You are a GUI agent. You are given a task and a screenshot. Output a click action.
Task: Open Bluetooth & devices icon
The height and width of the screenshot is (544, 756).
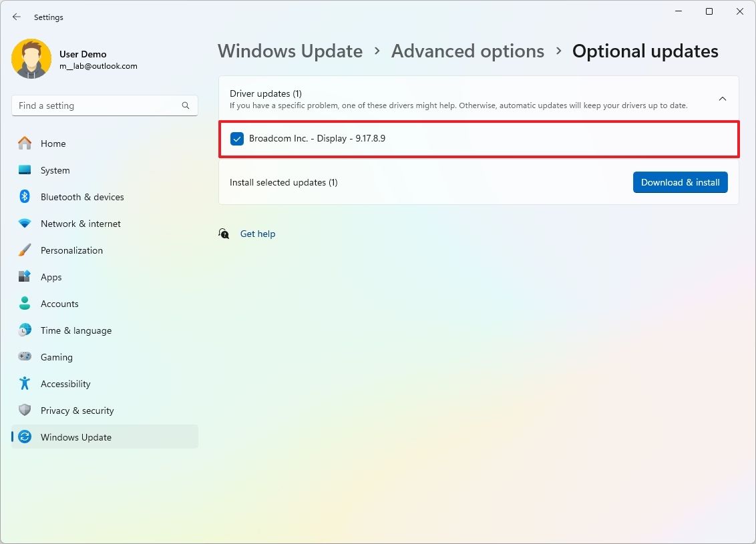point(25,197)
